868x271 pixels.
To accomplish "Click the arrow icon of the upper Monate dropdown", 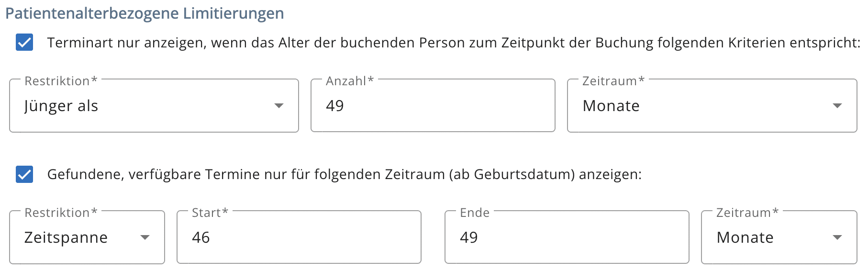I will pos(837,106).
